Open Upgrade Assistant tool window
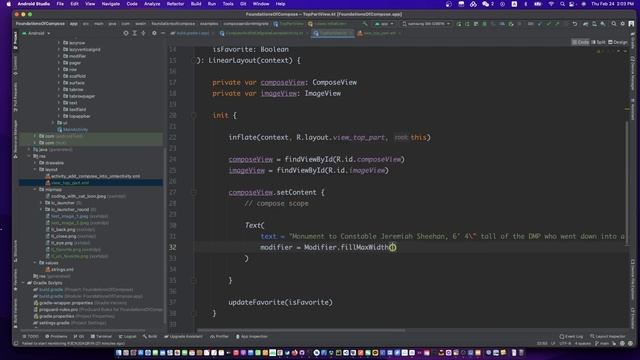The height and width of the screenshot is (360, 640). pyautogui.click(x=183, y=336)
